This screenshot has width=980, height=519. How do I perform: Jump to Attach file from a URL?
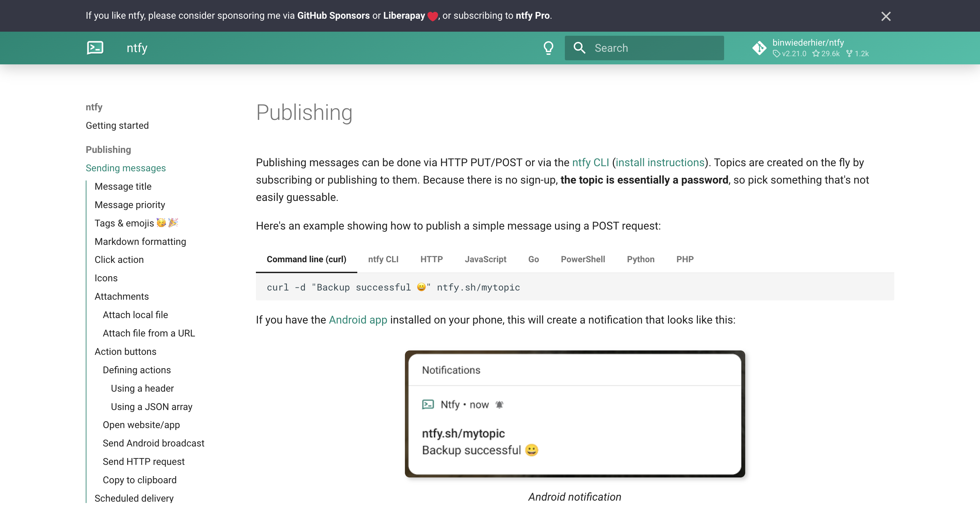click(149, 333)
